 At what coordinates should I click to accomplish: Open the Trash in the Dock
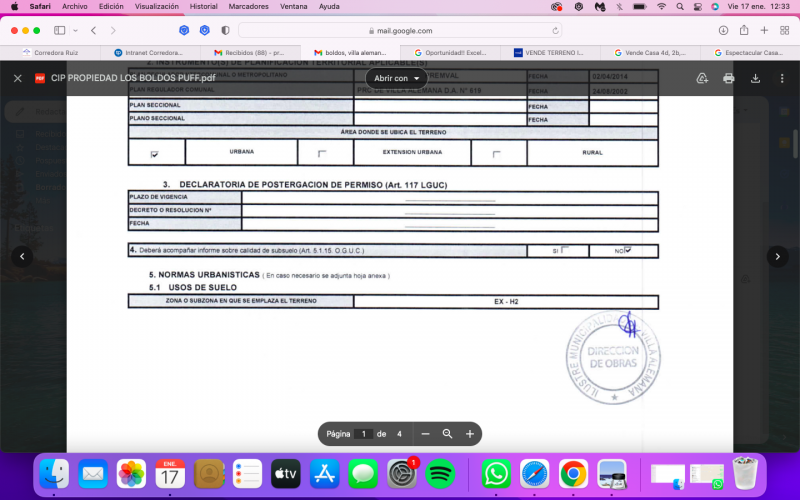pyautogui.click(x=745, y=474)
